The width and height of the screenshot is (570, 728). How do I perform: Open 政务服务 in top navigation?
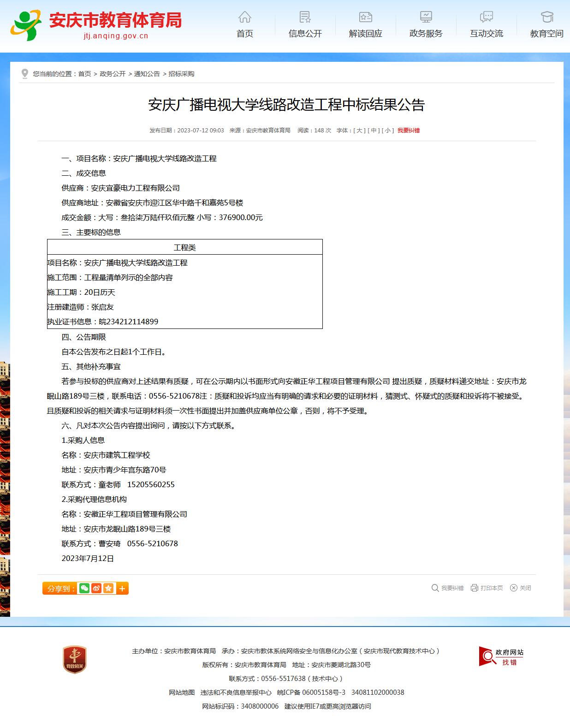coord(426,25)
